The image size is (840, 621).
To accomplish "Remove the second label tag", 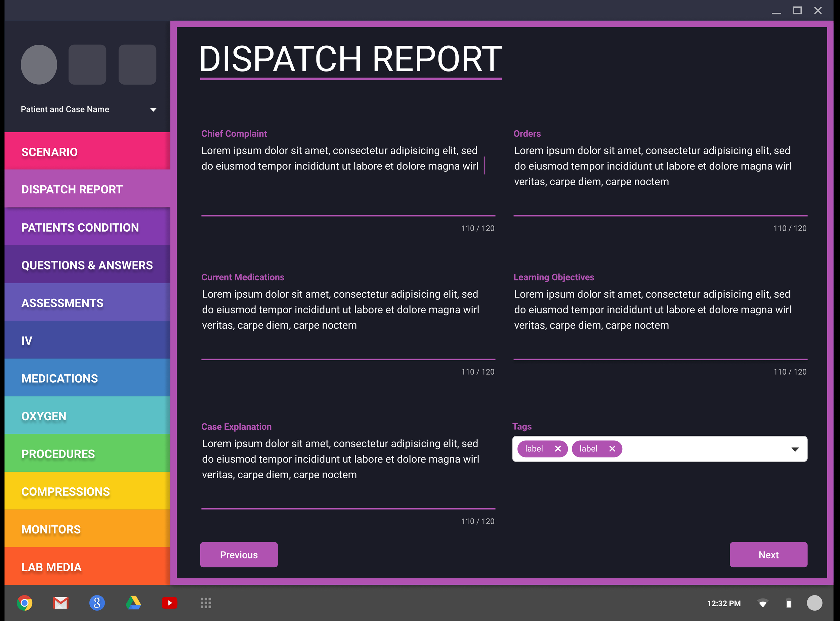I will tap(612, 448).
